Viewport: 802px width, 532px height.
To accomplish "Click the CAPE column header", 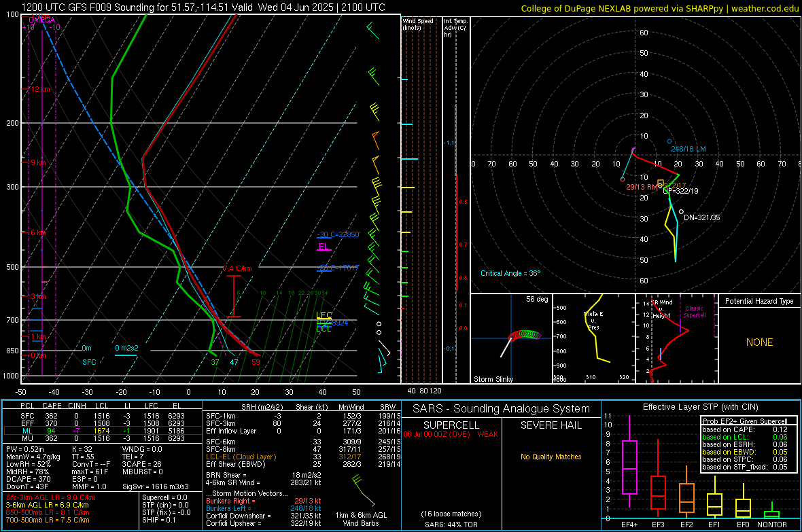I will (x=52, y=406).
